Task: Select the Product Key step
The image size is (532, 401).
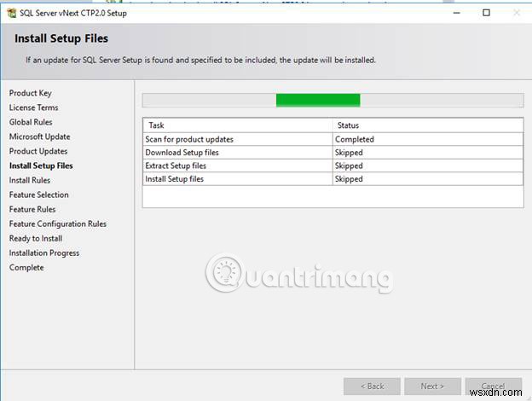Action: (x=30, y=93)
